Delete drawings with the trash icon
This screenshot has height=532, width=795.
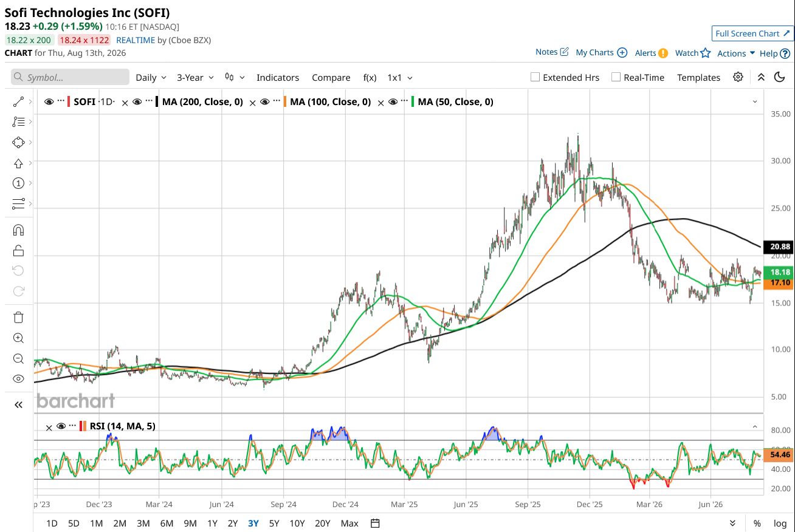point(18,317)
